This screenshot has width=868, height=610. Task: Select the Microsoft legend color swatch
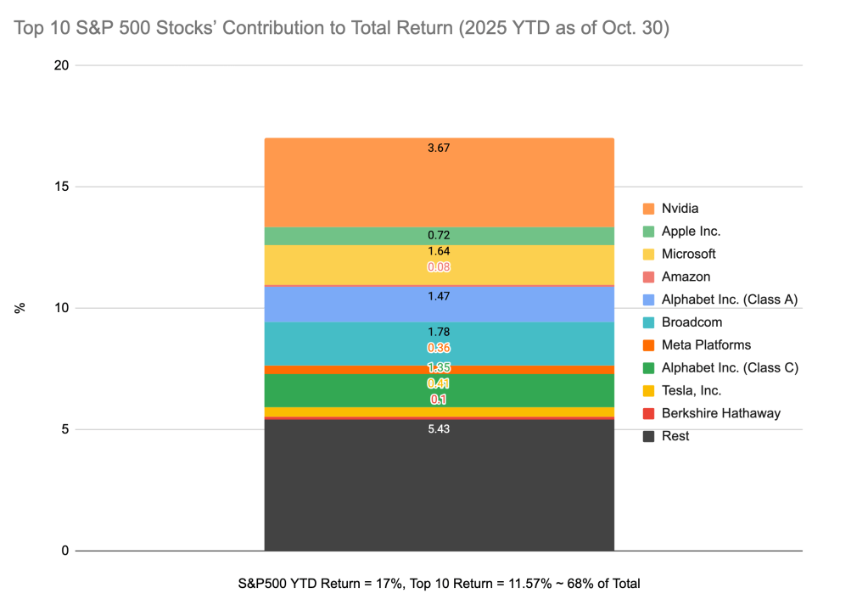pos(649,254)
